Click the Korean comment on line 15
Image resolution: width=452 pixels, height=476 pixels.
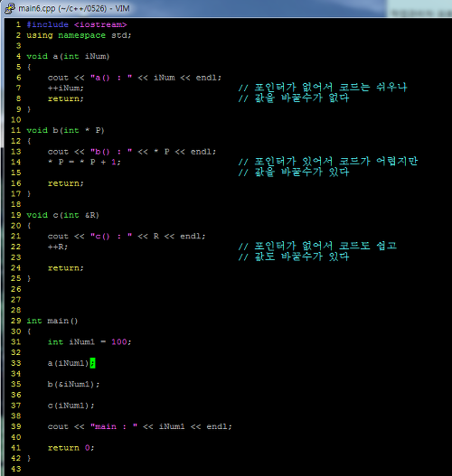tap(294, 173)
